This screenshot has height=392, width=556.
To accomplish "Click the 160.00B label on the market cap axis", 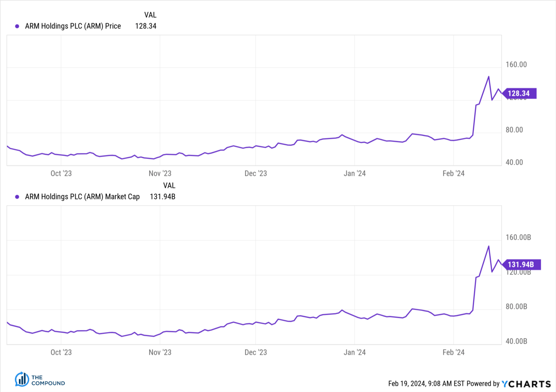I will (x=519, y=237).
